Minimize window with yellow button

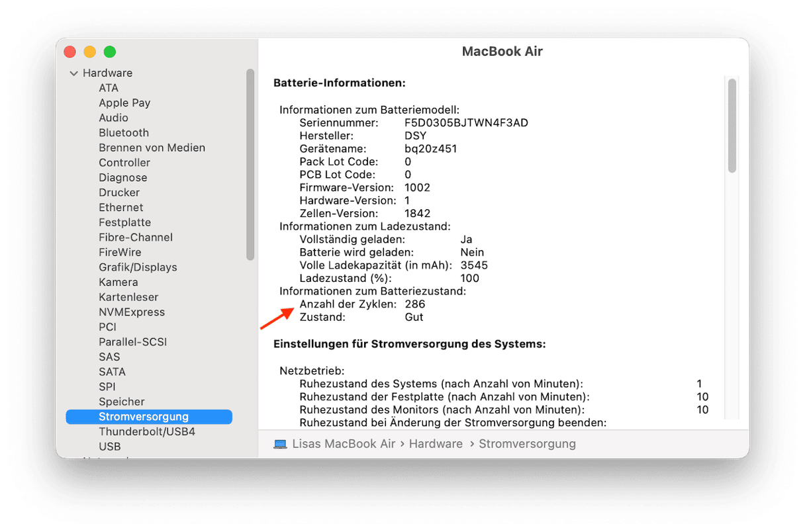coord(89,52)
